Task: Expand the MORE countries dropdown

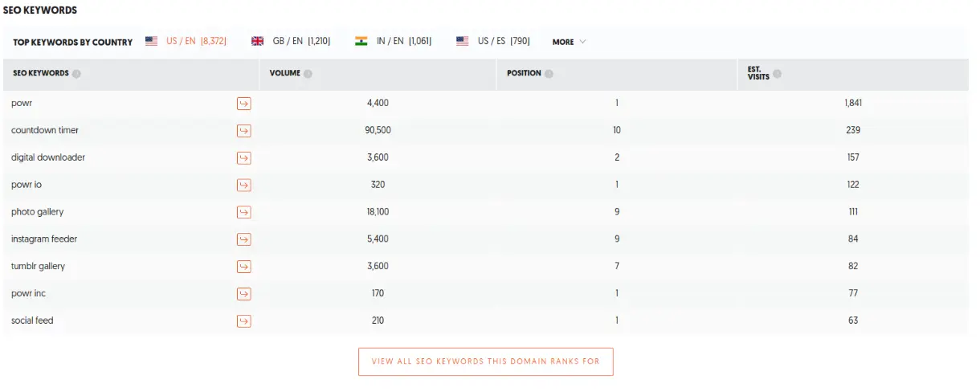Action: (569, 42)
